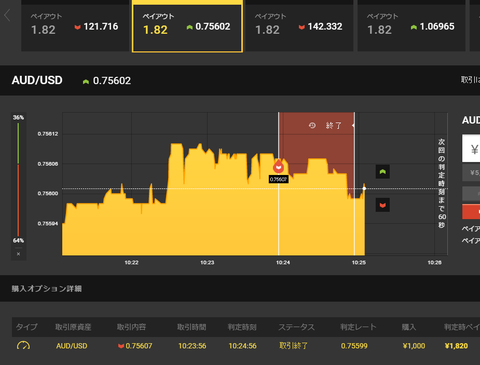This screenshot has height=365, width=480.
Task: Click the 取引原資産 column header
Action: point(73,327)
